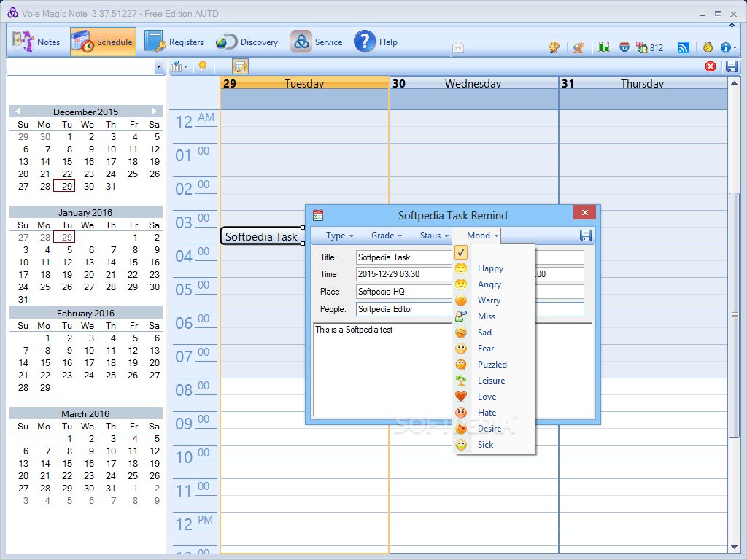The image size is (747, 560).
Task: Click schedule scrollbar up arrow
Action: click(734, 83)
